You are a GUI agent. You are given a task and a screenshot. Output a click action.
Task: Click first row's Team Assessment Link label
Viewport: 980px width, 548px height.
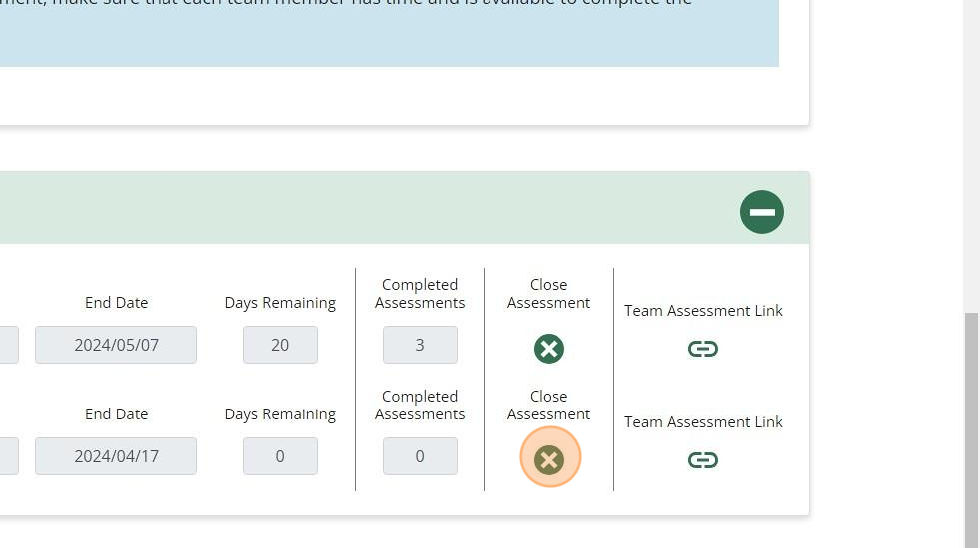coord(703,311)
